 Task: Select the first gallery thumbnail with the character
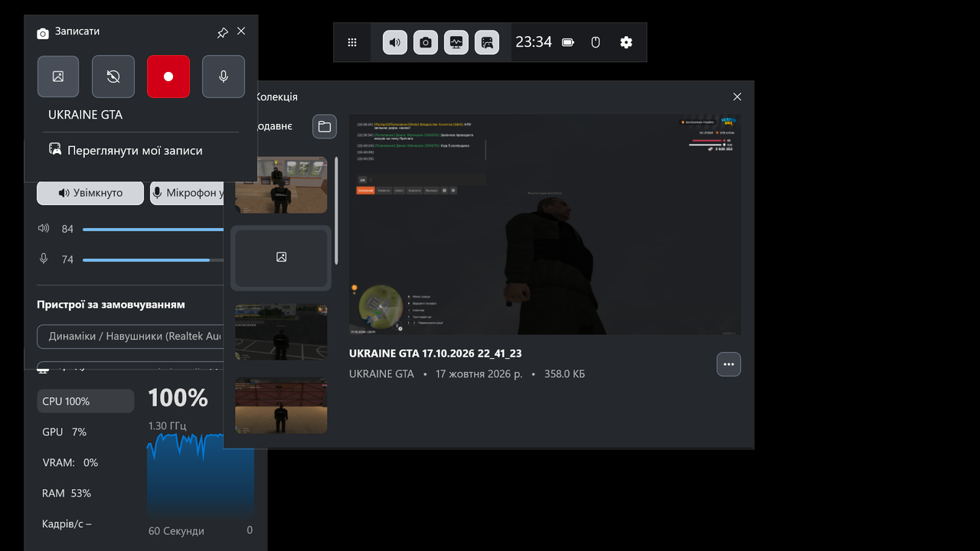coord(281,185)
